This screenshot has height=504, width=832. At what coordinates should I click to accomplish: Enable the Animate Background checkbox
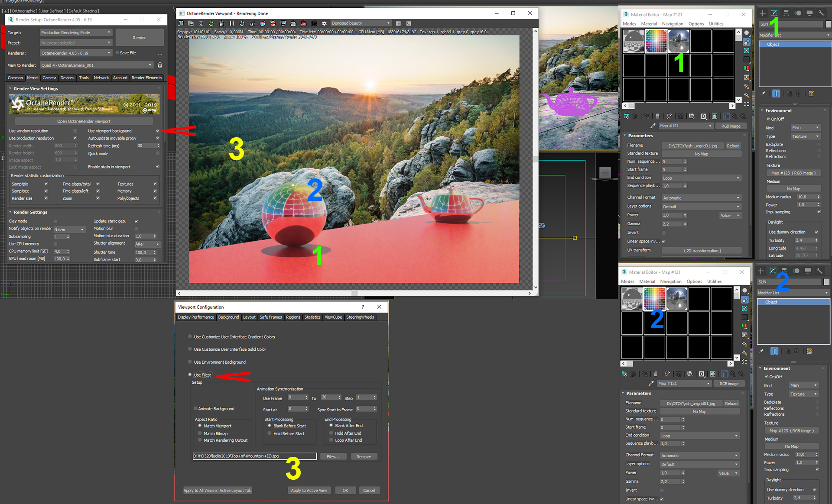point(196,408)
